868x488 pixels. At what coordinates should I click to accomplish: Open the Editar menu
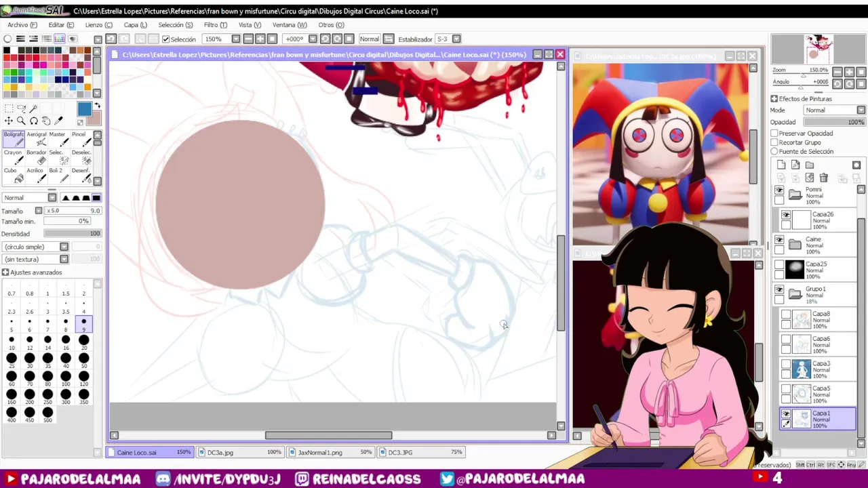pos(61,25)
